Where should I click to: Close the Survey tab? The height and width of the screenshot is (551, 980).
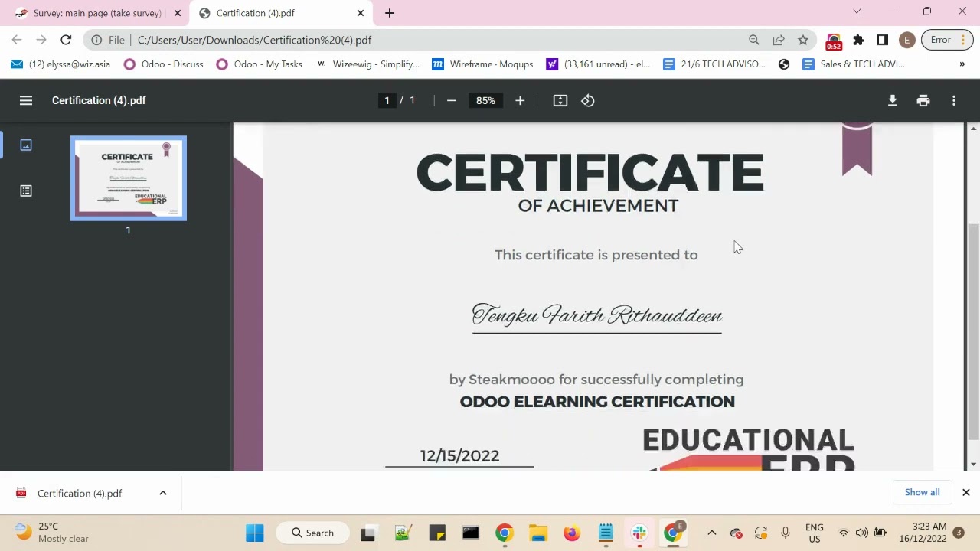coord(177,13)
